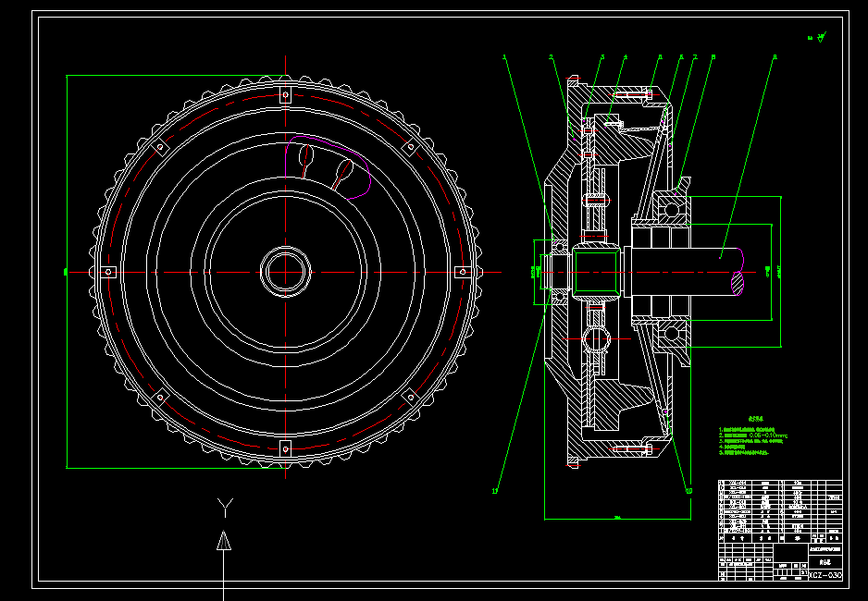Screen dimensions: 868x601
Task: Select the lower release bearing ball
Action: (x=671, y=334)
